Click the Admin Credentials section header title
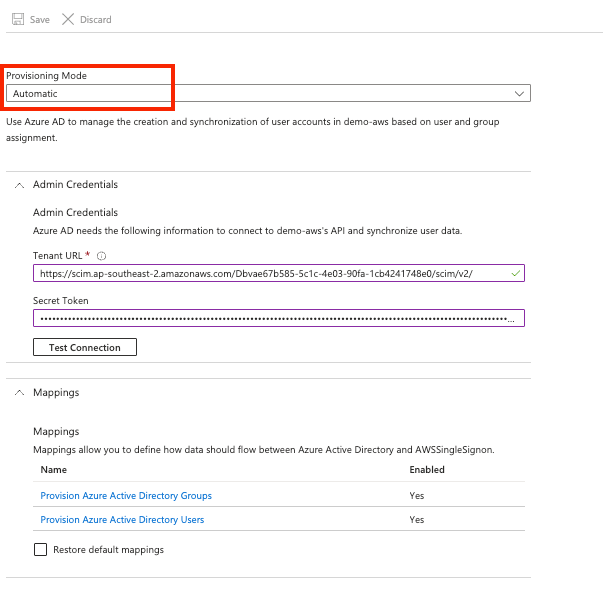This screenshot has width=603, height=589. click(75, 185)
